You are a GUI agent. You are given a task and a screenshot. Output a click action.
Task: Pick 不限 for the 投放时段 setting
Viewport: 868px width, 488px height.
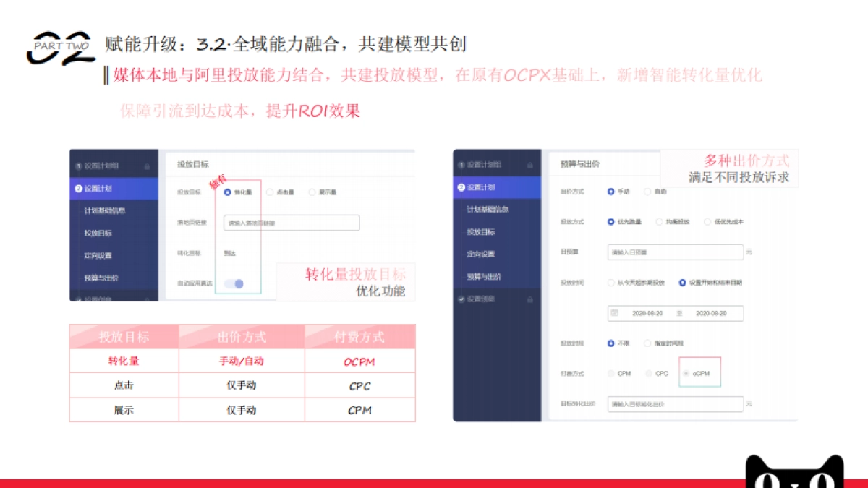pyautogui.click(x=610, y=341)
